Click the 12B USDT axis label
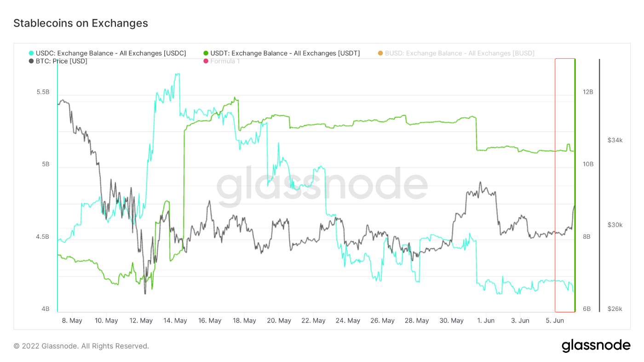Screen dimensions: 644x362 [x=588, y=92]
